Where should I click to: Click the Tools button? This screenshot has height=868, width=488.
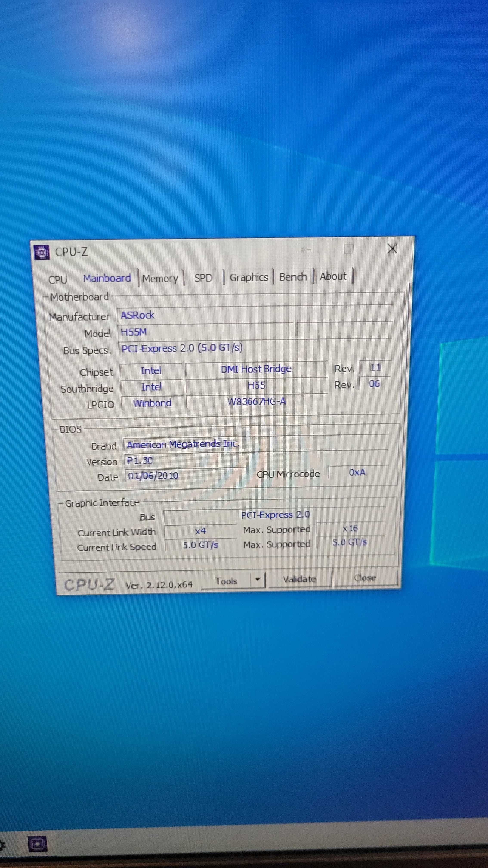(x=226, y=581)
